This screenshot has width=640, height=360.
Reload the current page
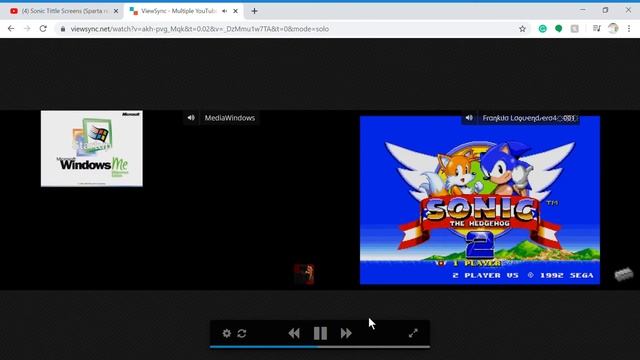(x=43, y=29)
